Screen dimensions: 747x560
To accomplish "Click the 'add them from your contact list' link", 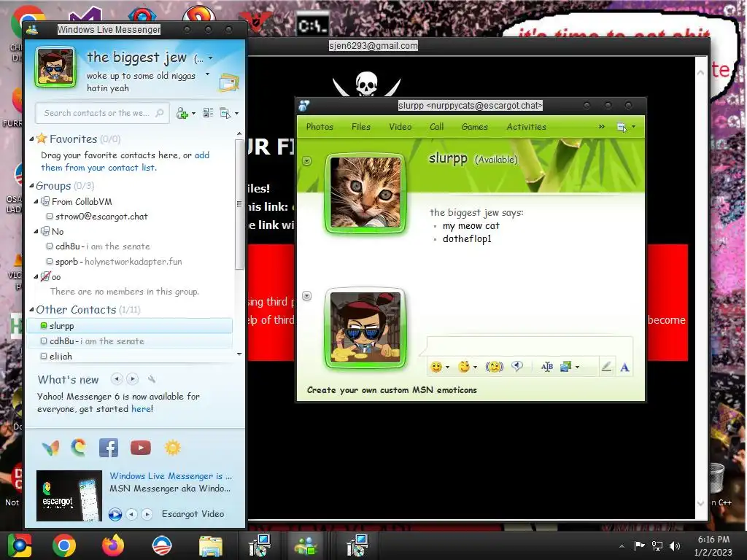I will (125, 161).
